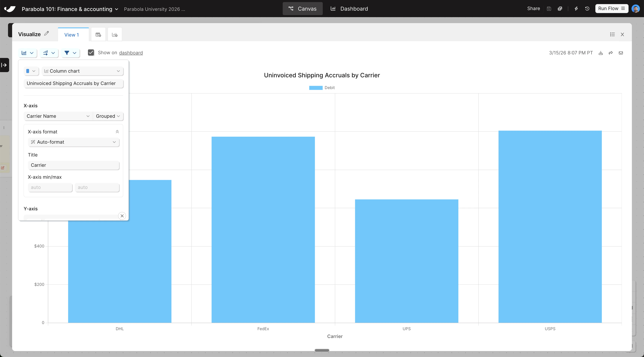
Task: Download the chart data
Action: coord(601,53)
